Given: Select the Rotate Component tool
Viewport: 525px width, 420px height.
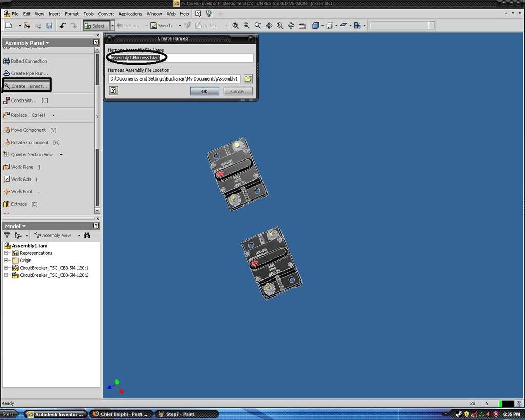Looking at the screenshot, I should tap(31, 143).
